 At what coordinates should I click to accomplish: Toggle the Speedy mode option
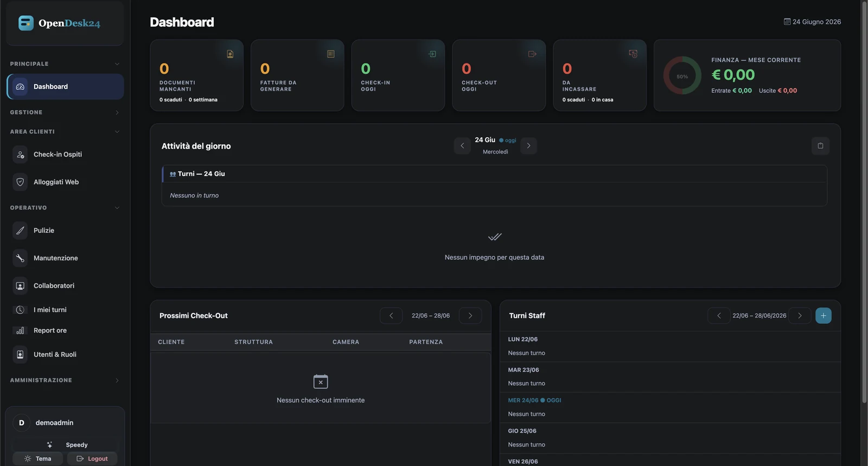point(65,445)
